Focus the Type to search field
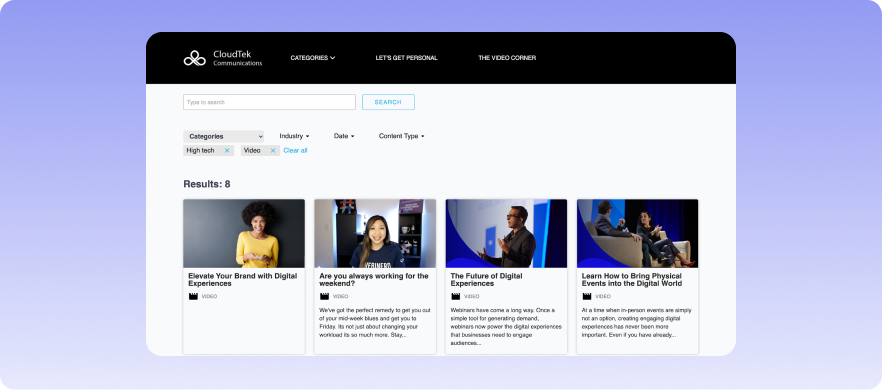 point(269,102)
